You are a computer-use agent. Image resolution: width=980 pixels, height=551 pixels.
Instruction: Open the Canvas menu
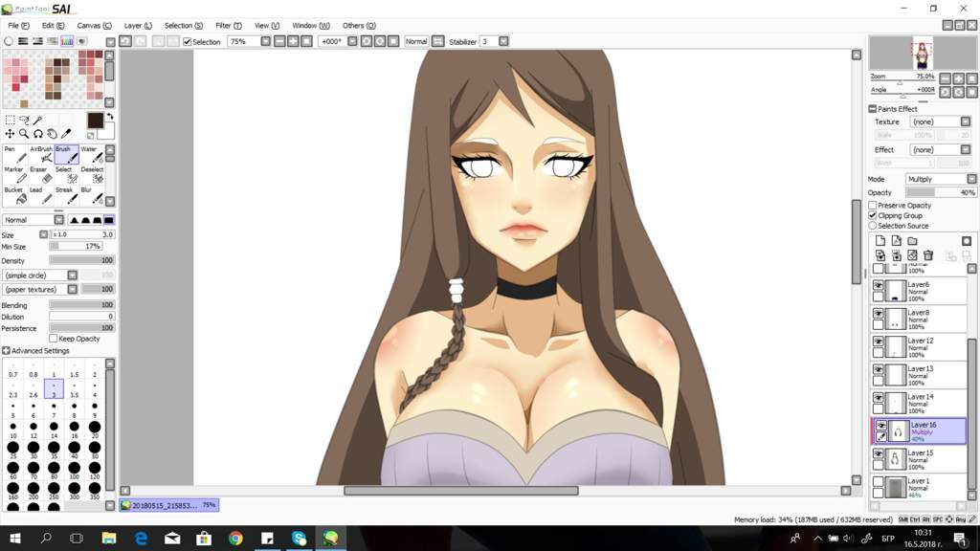tap(95, 26)
